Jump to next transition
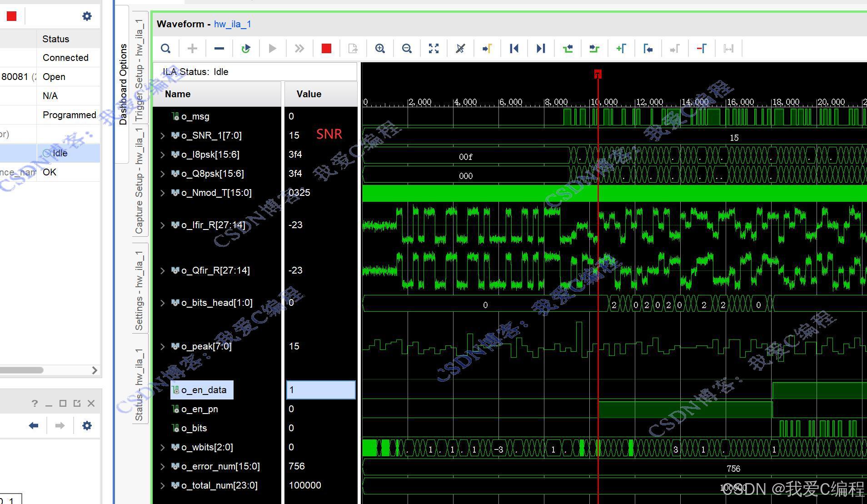Viewport: 867px width, 504px height. 594,49
